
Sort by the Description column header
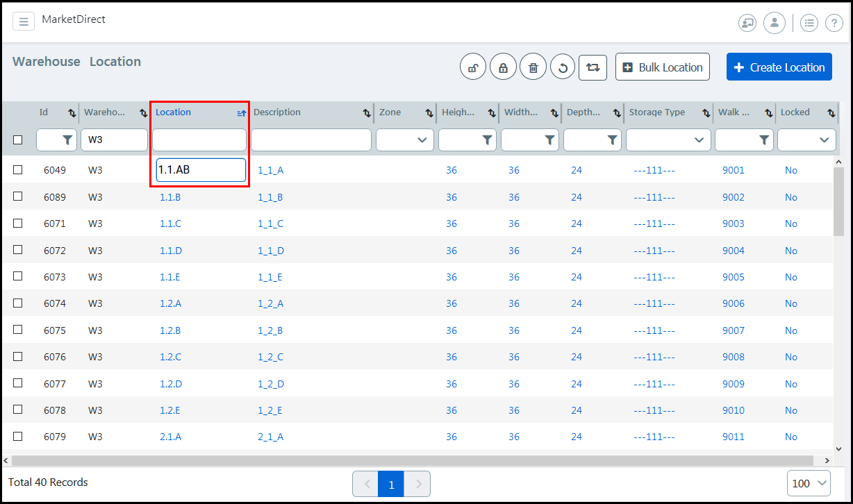point(277,112)
